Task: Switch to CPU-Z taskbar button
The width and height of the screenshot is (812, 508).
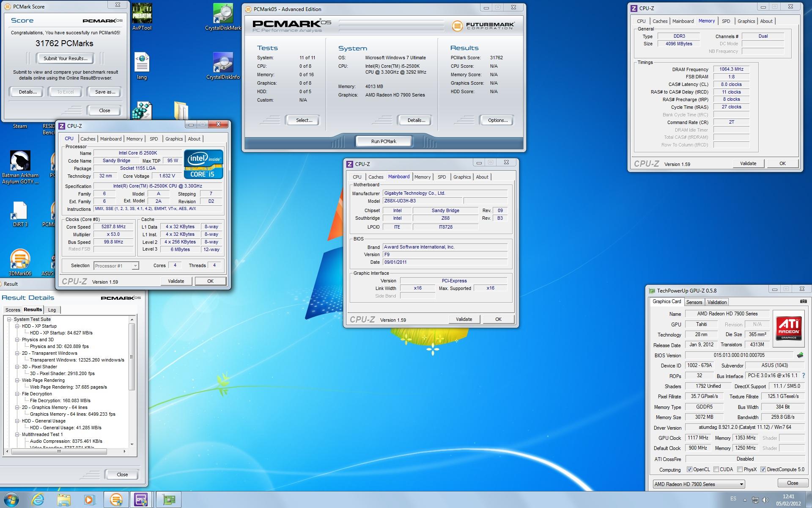Action: [141, 500]
